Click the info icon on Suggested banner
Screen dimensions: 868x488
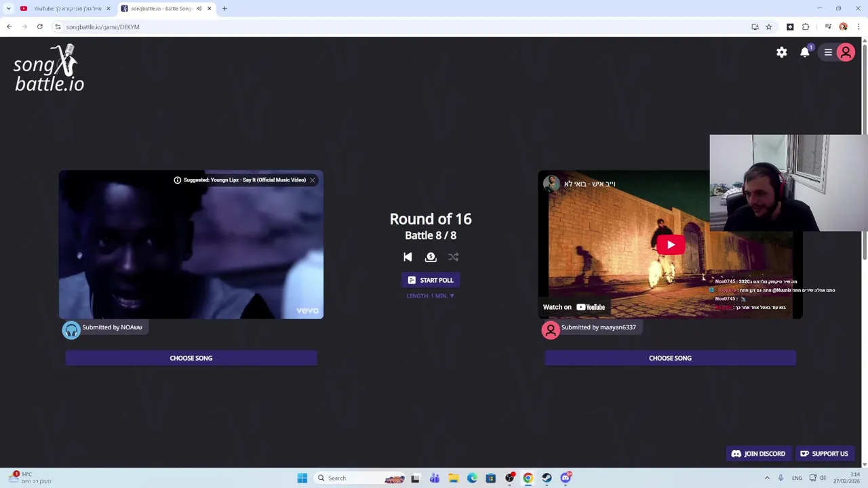pyautogui.click(x=178, y=180)
